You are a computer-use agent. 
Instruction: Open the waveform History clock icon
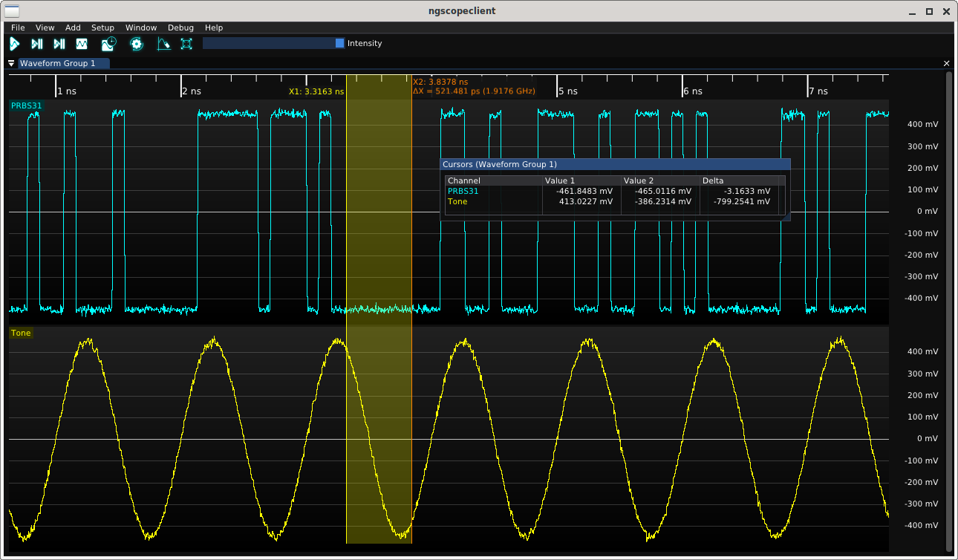(x=109, y=44)
